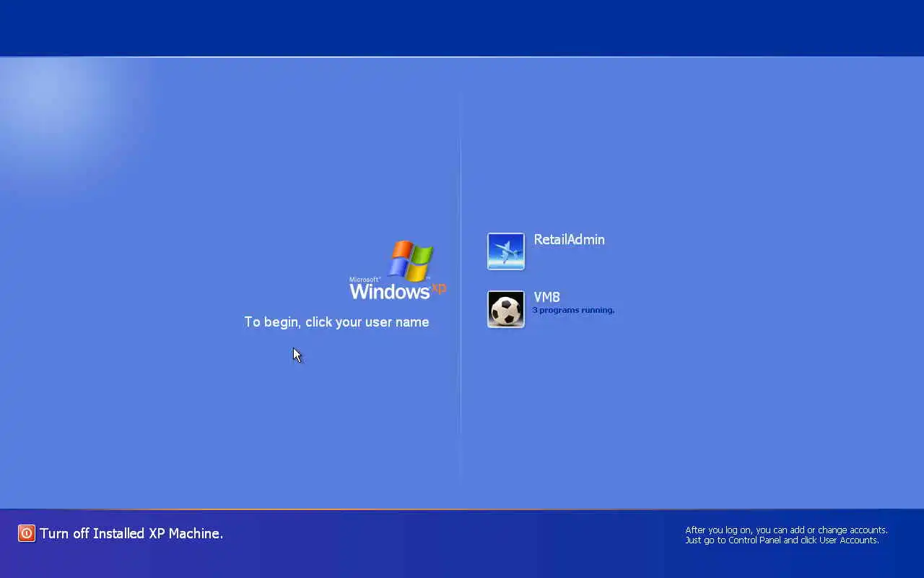Select the VM8 soccer ball account picture
This screenshot has height=578, width=924.
click(x=506, y=309)
